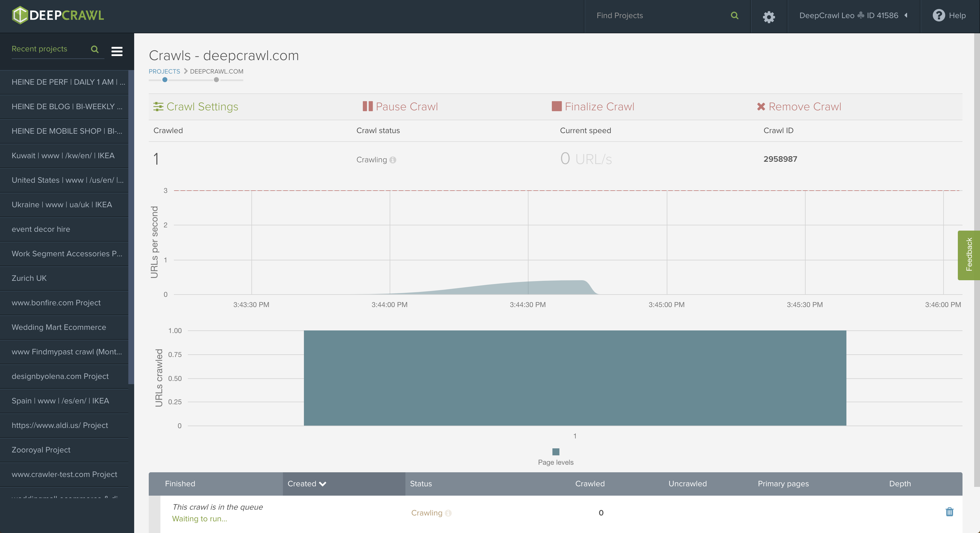The width and height of the screenshot is (980, 533).
Task: Delete queued crawl with trash icon
Action: [x=949, y=512]
